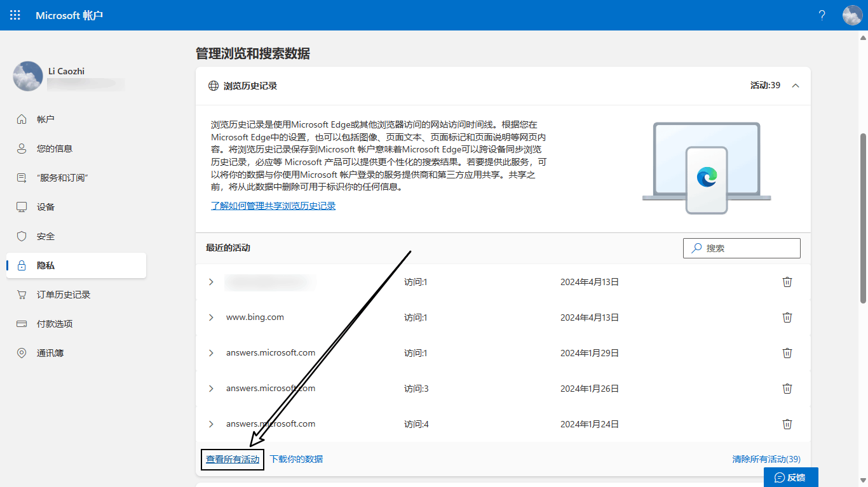Select 设备 in the sidebar
Screen dimensions: 868x487
[76, 207]
